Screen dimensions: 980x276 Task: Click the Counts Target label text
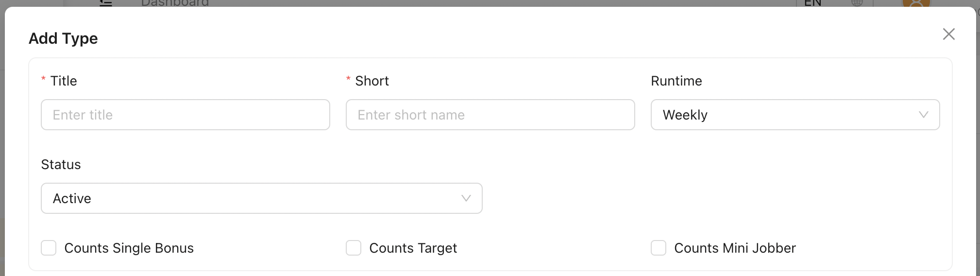pyautogui.click(x=413, y=248)
